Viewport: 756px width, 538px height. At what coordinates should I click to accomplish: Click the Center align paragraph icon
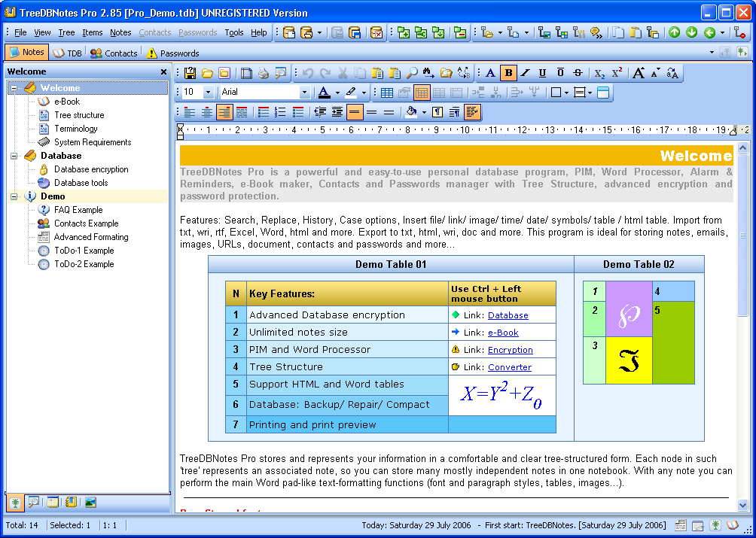(x=206, y=112)
